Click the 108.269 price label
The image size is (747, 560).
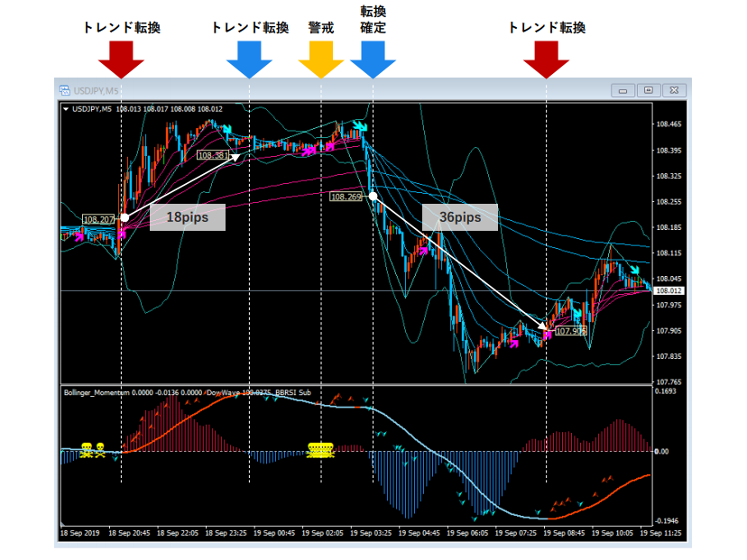[346, 196]
